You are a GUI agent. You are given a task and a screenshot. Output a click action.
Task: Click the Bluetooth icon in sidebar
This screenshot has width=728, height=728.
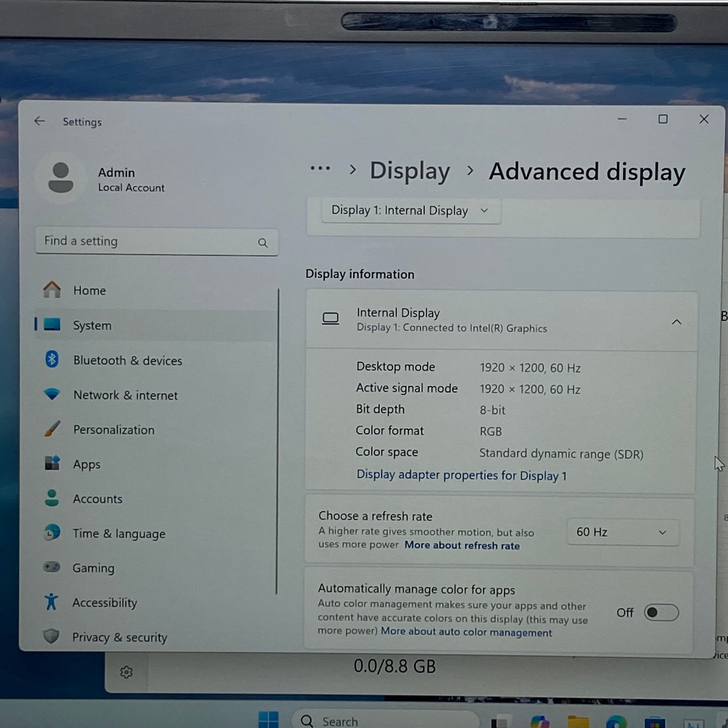pyautogui.click(x=52, y=359)
